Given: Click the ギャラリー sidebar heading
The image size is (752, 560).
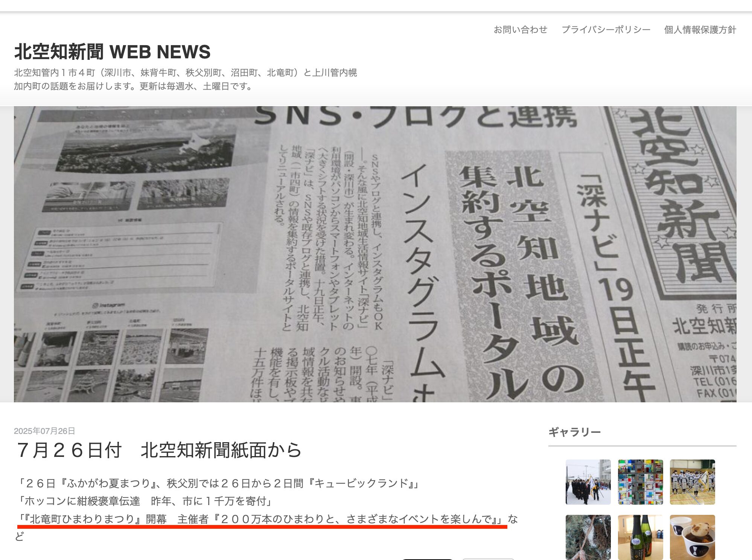Looking at the screenshot, I should 574,432.
